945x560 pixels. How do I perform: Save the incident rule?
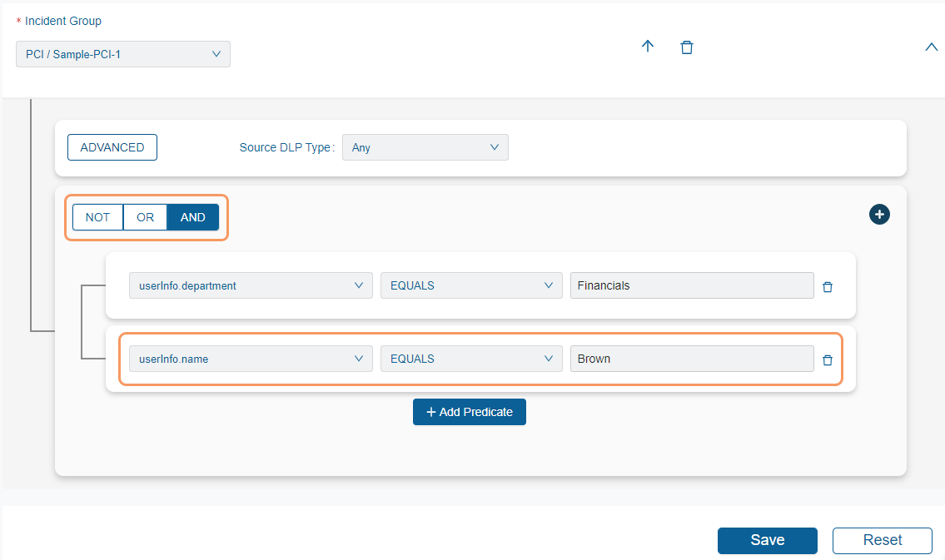point(767,540)
